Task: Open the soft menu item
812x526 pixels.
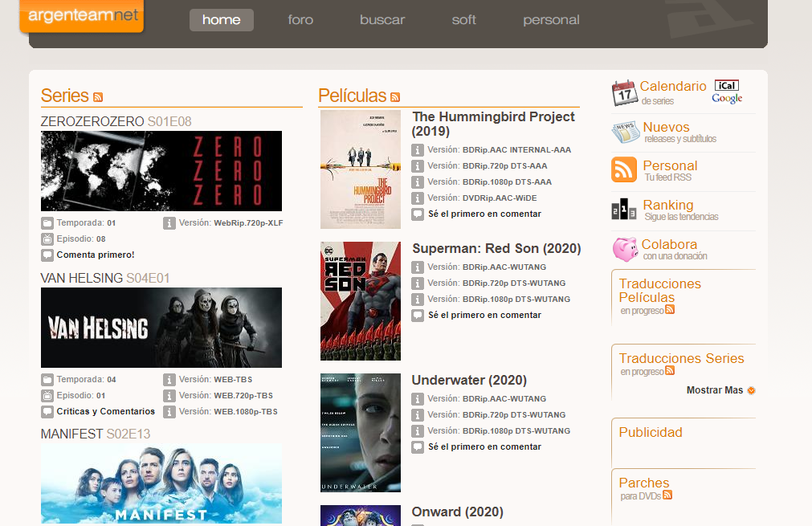Action: [x=463, y=20]
